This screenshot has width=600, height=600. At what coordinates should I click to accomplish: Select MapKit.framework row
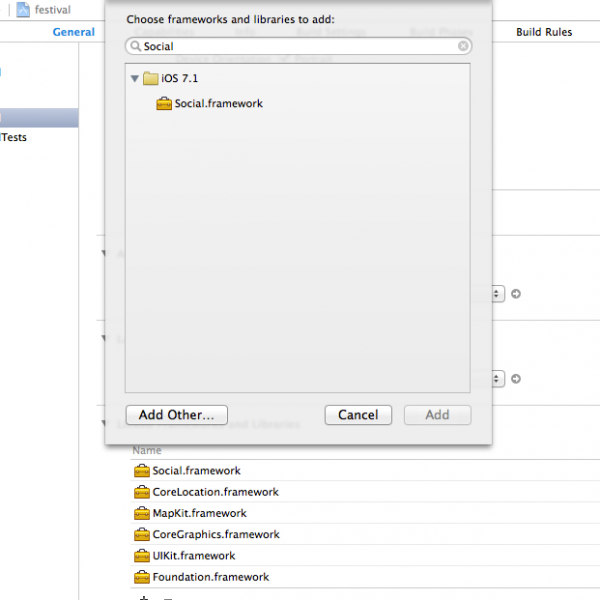[365, 513]
